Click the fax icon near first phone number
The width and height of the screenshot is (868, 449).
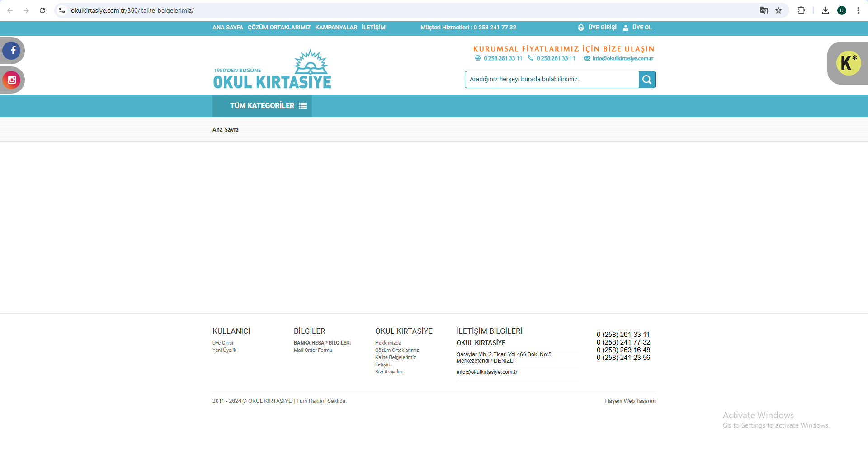[x=478, y=58]
